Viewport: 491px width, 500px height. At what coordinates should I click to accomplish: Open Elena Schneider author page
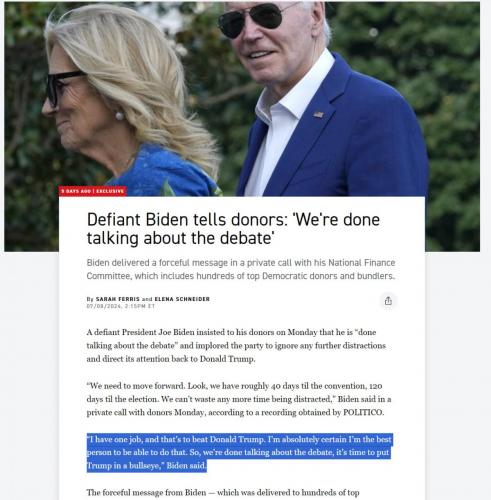point(182,299)
